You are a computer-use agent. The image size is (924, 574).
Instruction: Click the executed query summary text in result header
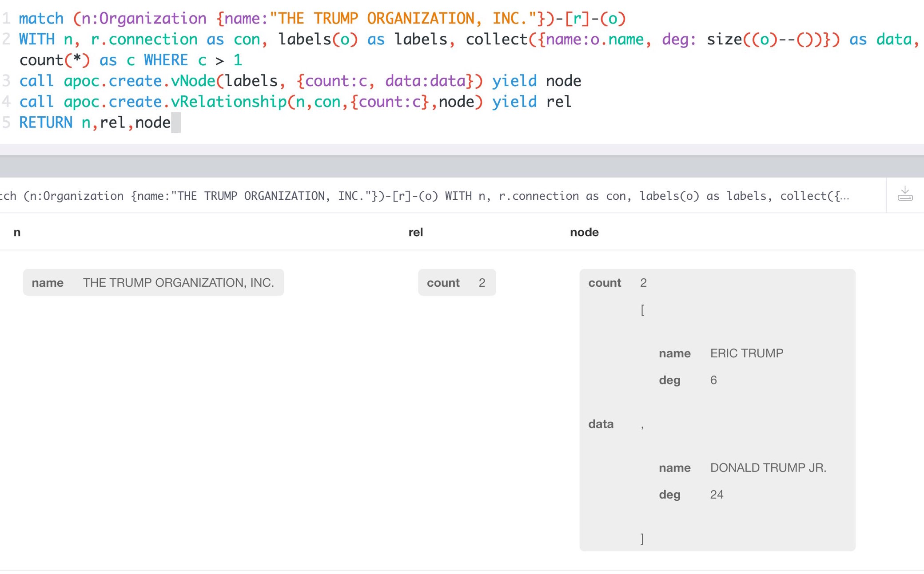(x=424, y=196)
